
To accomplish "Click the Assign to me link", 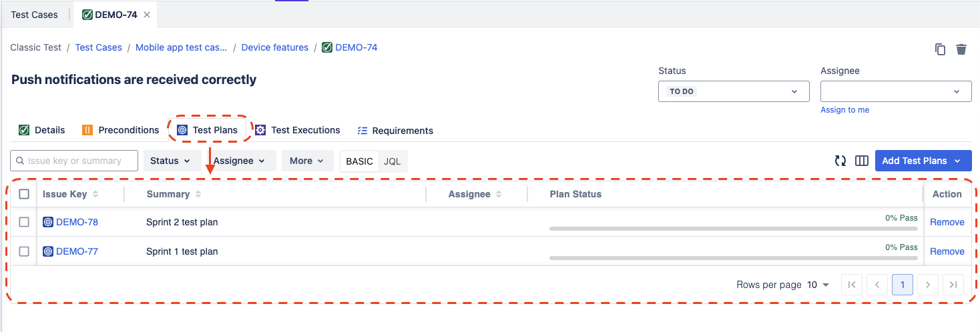I will pos(844,110).
